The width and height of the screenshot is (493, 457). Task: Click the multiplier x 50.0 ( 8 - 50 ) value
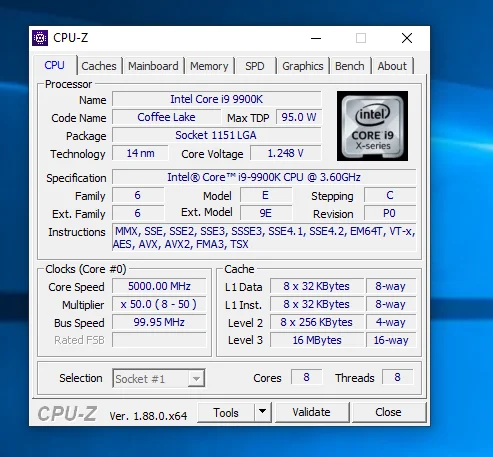tap(159, 304)
